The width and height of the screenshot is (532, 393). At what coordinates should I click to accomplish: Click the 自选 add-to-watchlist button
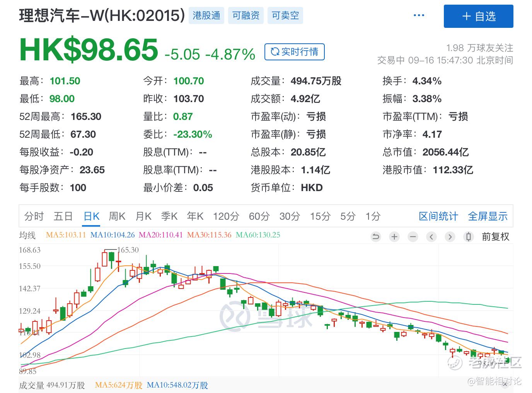[479, 16]
